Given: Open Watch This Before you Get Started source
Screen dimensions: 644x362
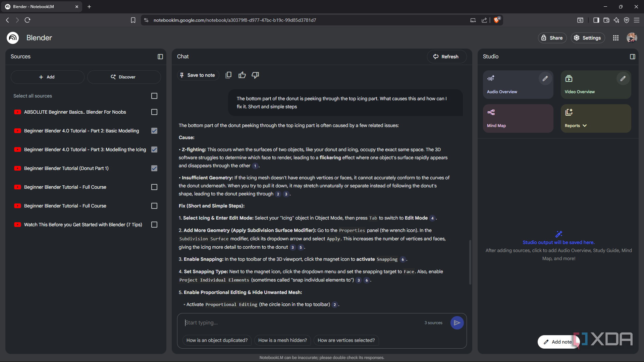Looking at the screenshot, I should (x=83, y=225).
